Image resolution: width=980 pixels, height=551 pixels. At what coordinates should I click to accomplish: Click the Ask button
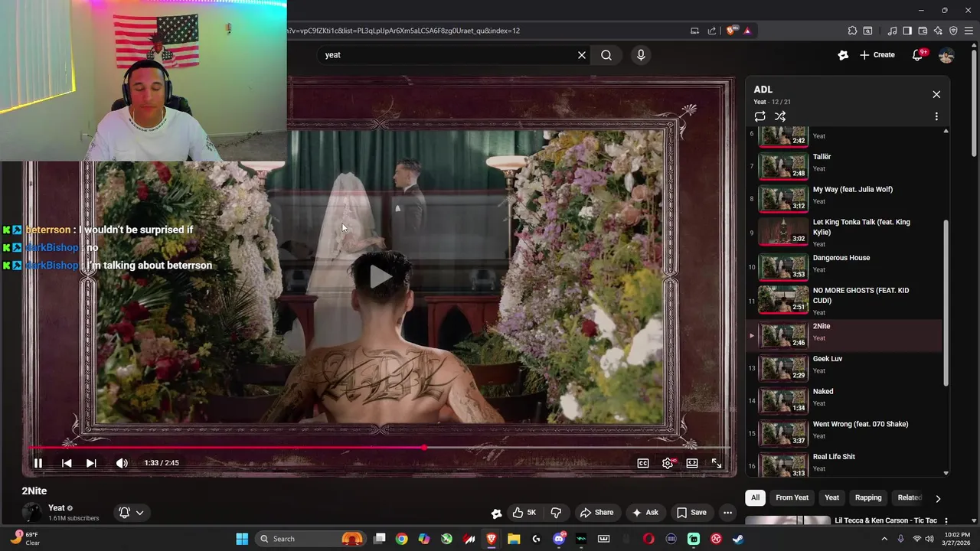[645, 513]
